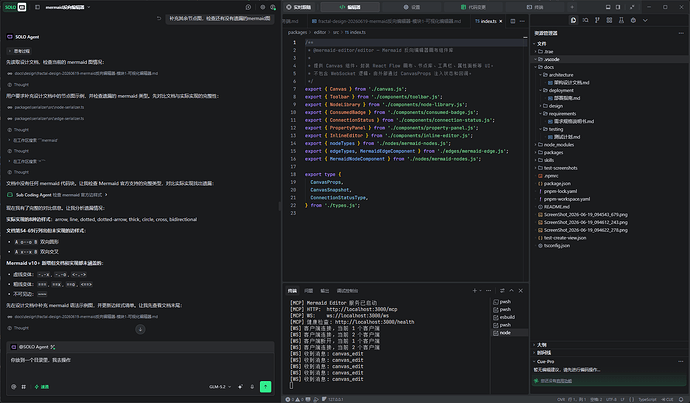Close the index.ts editor tab

coord(501,21)
